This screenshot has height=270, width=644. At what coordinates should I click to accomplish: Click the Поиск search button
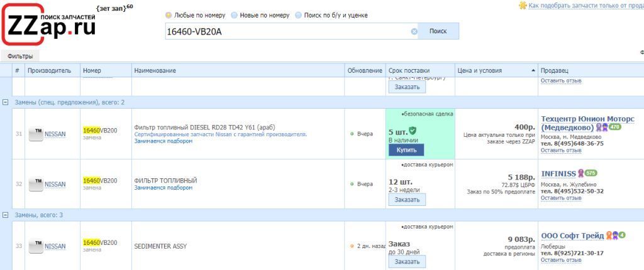(438, 31)
